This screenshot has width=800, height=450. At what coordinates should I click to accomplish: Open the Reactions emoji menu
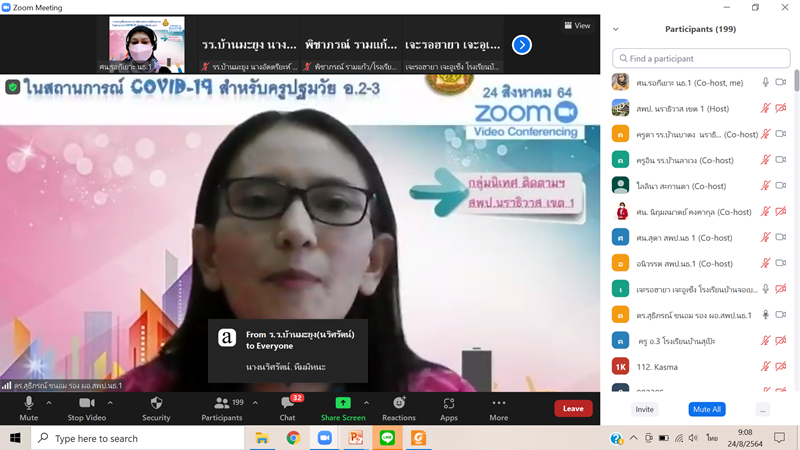(398, 403)
